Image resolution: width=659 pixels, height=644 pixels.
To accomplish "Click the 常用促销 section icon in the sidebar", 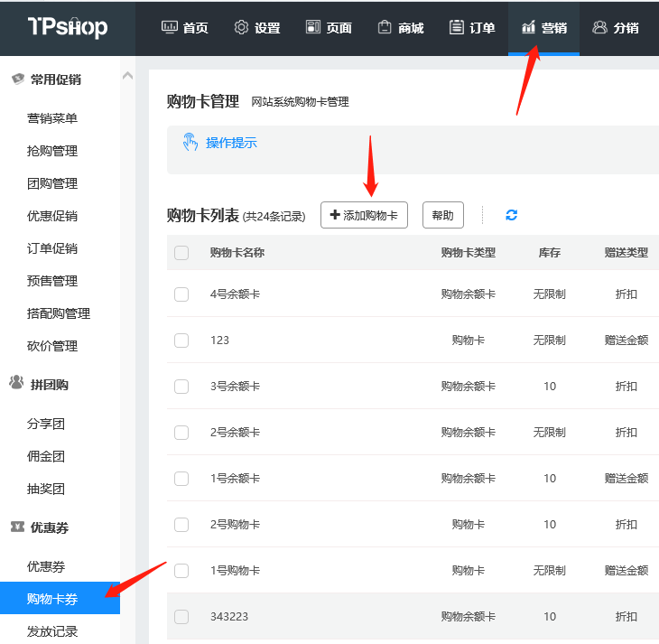I will click(x=17, y=79).
